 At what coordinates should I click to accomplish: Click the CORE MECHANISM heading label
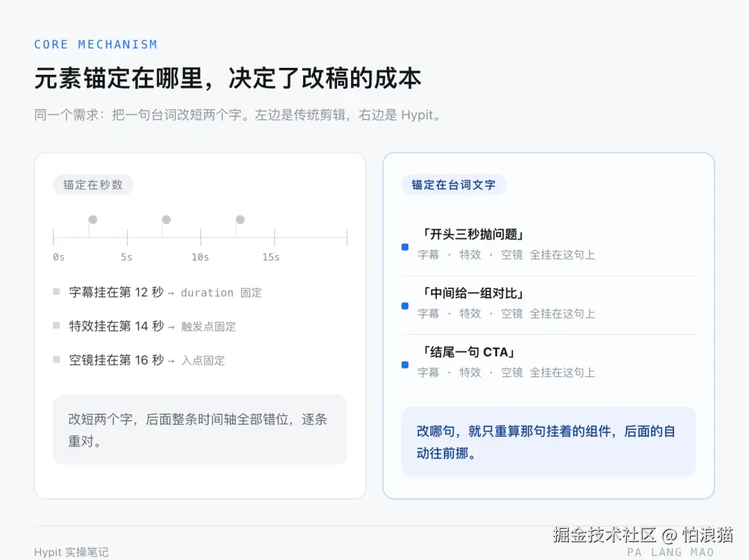point(96,44)
